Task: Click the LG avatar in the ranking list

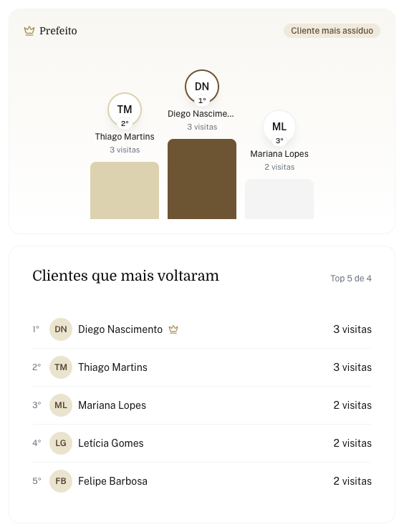Action: click(61, 443)
